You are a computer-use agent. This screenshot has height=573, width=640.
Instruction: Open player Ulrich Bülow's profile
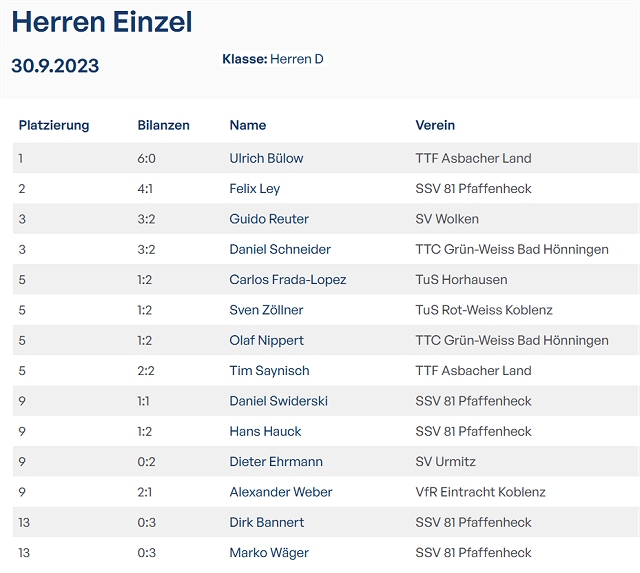coord(266,158)
